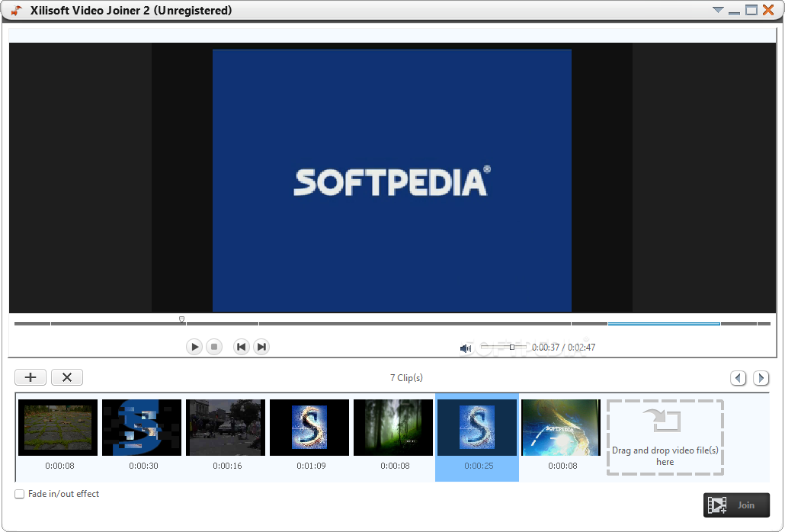This screenshot has height=532, width=785.
Task: Adjust the volume slider handle
Action: (x=511, y=347)
